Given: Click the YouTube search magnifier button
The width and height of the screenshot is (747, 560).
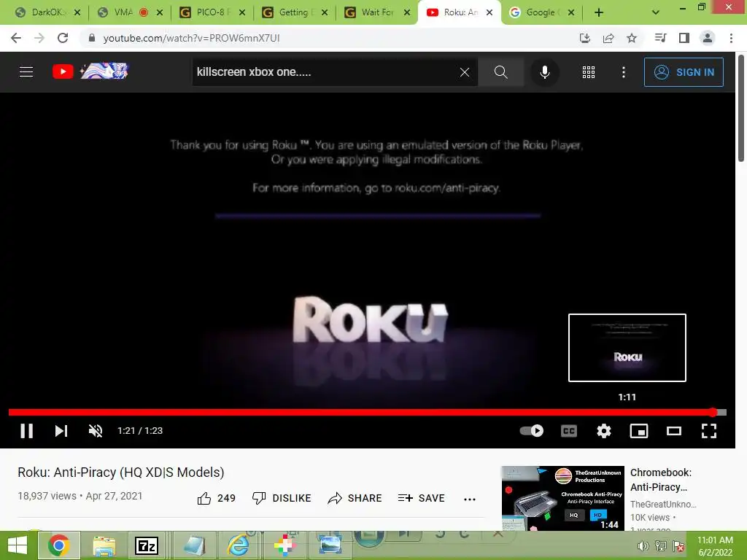Looking at the screenshot, I should (x=500, y=72).
